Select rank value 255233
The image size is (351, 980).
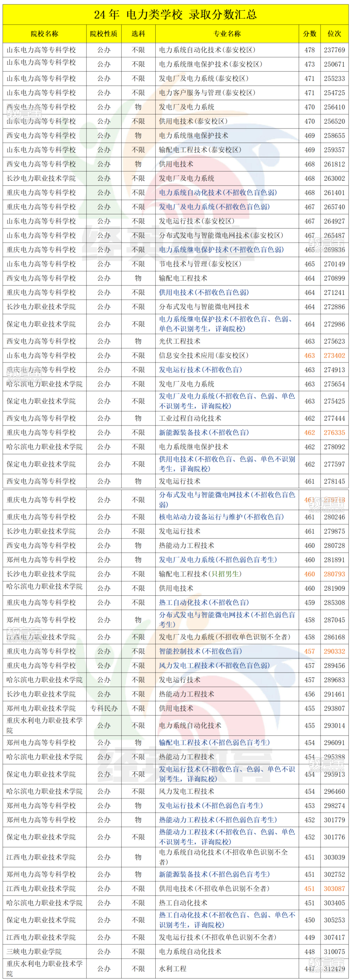334,78
